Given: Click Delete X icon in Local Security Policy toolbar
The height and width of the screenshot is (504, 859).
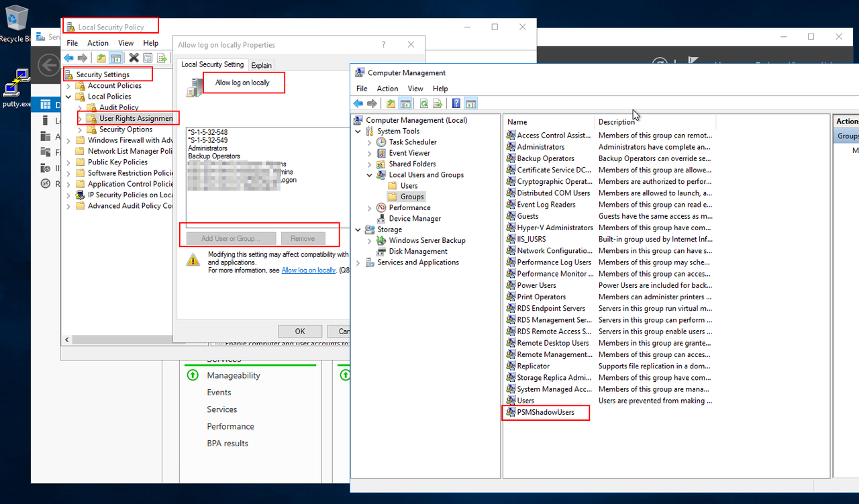Looking at the screenshot, I should pos(134,58).
